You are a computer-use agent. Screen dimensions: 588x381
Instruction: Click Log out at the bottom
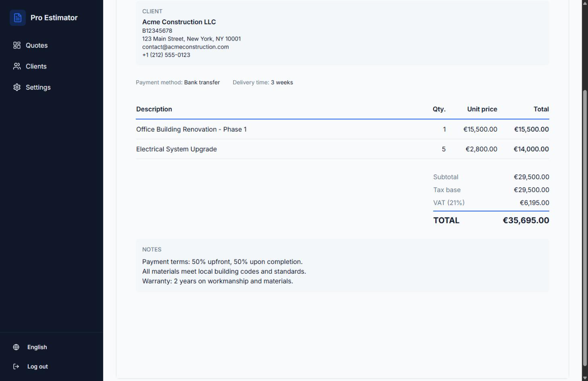(37, 366)
